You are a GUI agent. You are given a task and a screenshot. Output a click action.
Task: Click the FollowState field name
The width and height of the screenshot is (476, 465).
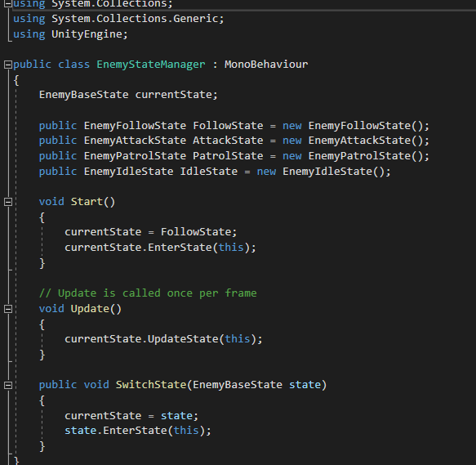click(x=228, y=126)
